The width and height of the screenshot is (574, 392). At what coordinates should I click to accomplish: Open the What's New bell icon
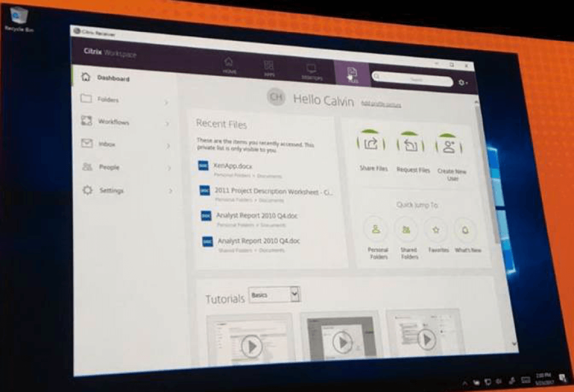click(465, 231)
